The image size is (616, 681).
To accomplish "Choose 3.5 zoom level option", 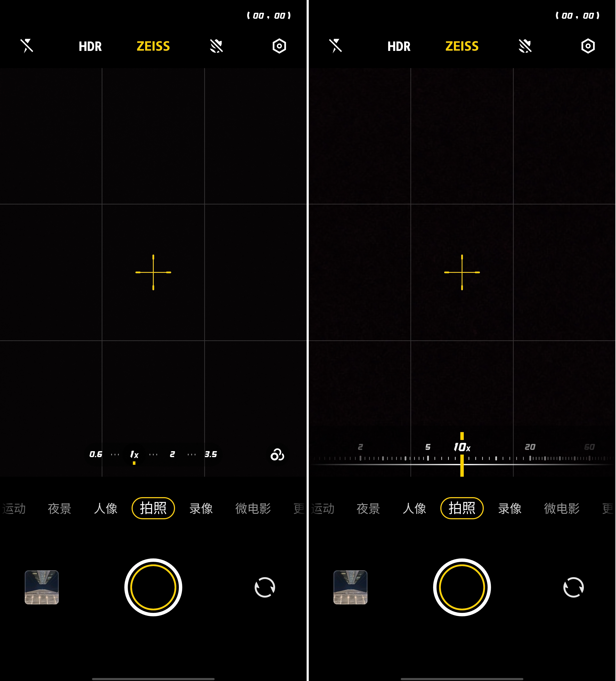I will click(x=211, y=454).
